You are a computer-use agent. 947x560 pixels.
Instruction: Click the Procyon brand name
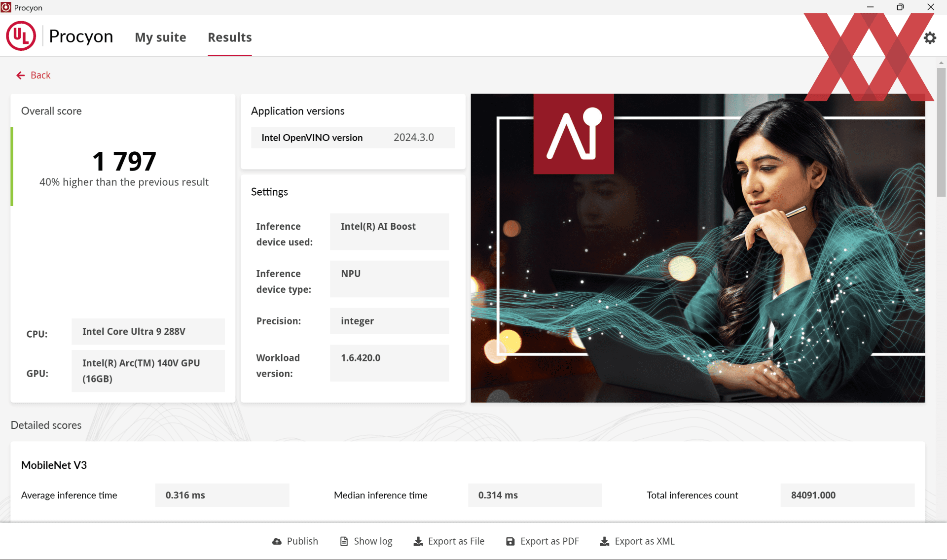(x=81, y=36)
